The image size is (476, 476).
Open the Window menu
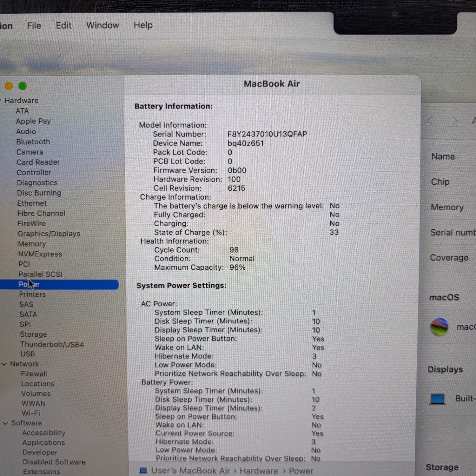[102, 25]
